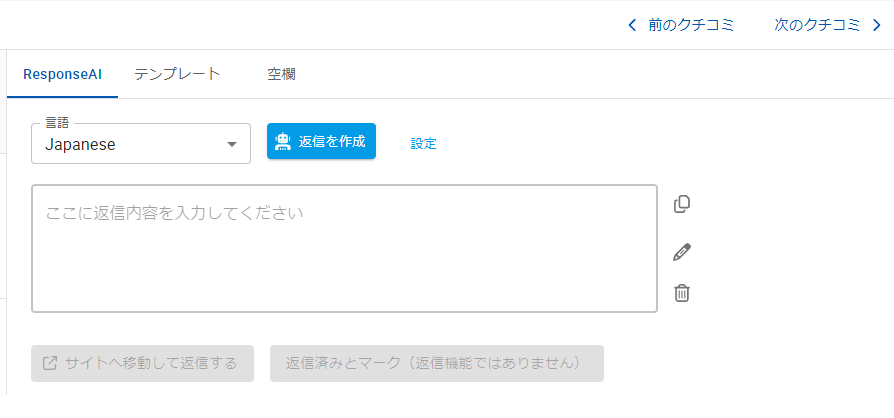Select the Japanese value in language field

point(80,145)
